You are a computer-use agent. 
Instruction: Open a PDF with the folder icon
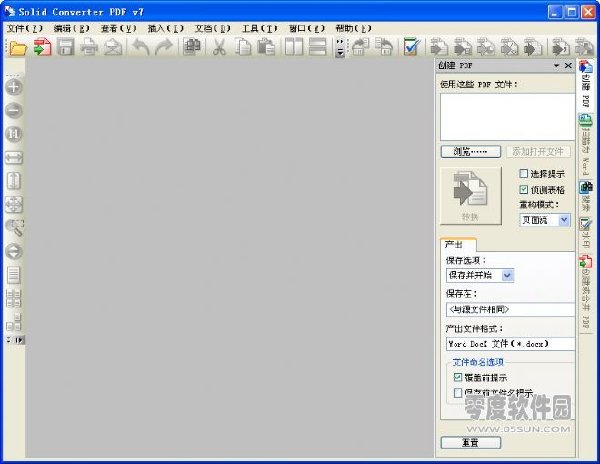(18, 48)
